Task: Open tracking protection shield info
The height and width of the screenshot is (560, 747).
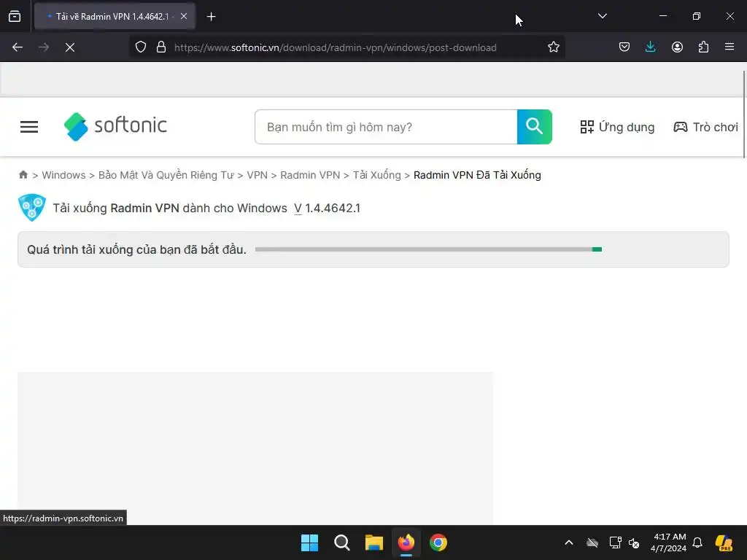Action: [x=141, y=47]
